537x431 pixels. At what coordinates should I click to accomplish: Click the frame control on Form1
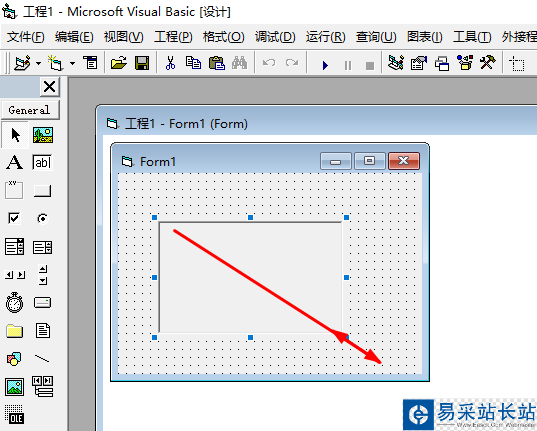(x=250, y=277)
